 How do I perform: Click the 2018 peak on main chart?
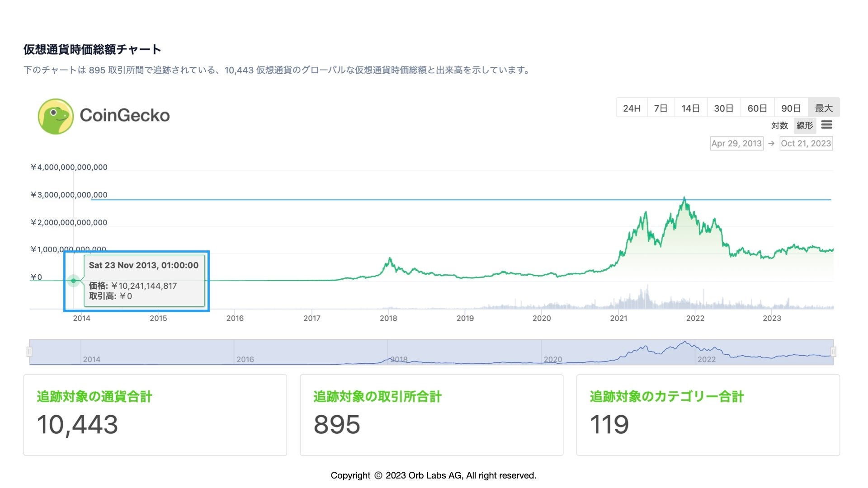[389, 258]
